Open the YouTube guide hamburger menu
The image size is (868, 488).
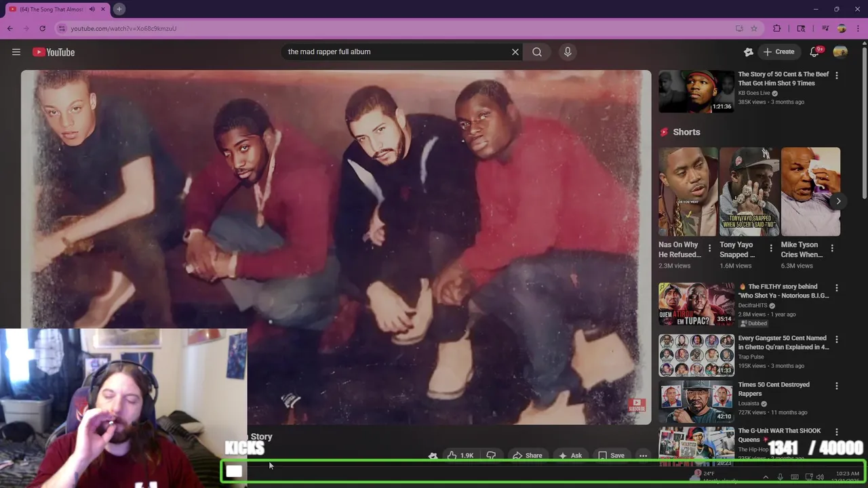tap(16, 52)
